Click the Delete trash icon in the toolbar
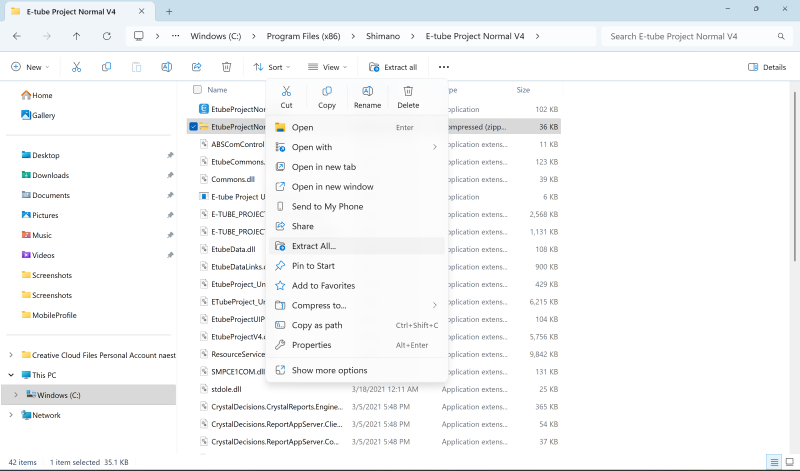The image size is (800, 471). click(x=227, y=67)
